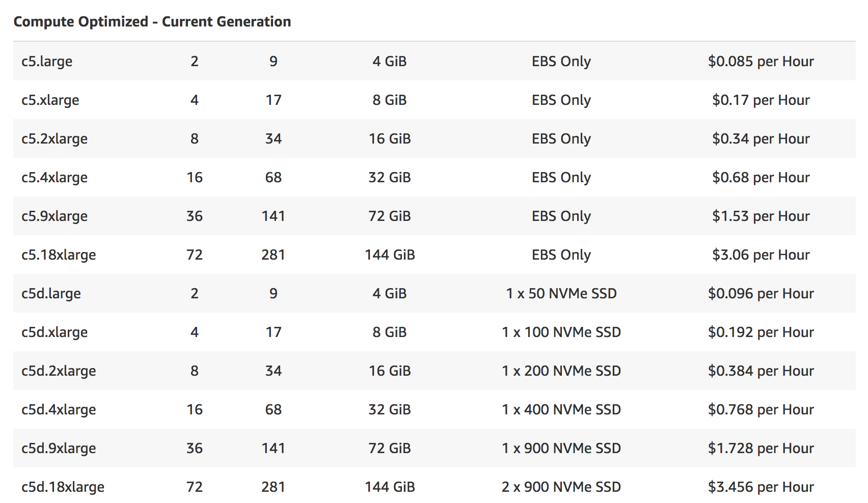Select the c5d.xlarge instance name
868x503 pixels.
click(x=55, y=332)
